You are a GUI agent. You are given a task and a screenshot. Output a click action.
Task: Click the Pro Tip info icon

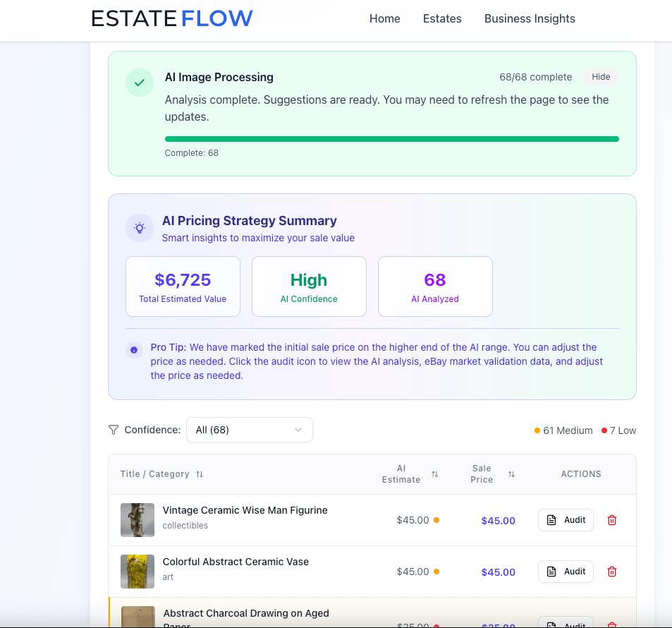134,350
